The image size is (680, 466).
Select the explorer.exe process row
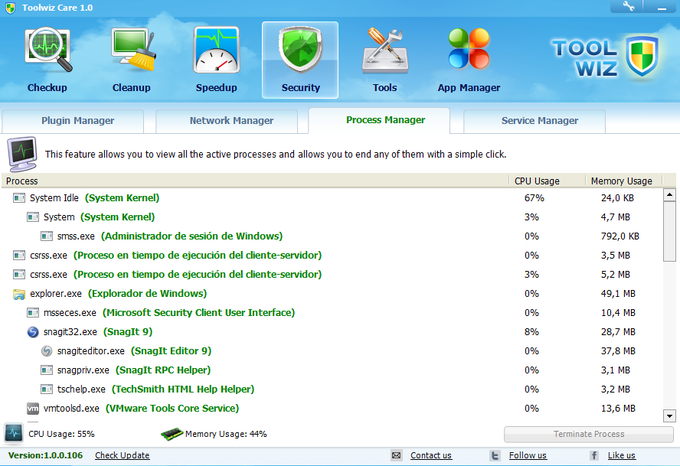[x=332, y=294]
